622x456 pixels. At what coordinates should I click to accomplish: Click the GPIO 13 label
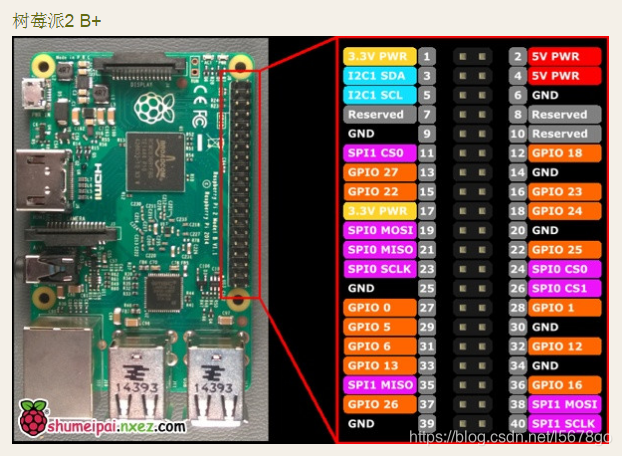pyautogui.click(x=380, y=366)
